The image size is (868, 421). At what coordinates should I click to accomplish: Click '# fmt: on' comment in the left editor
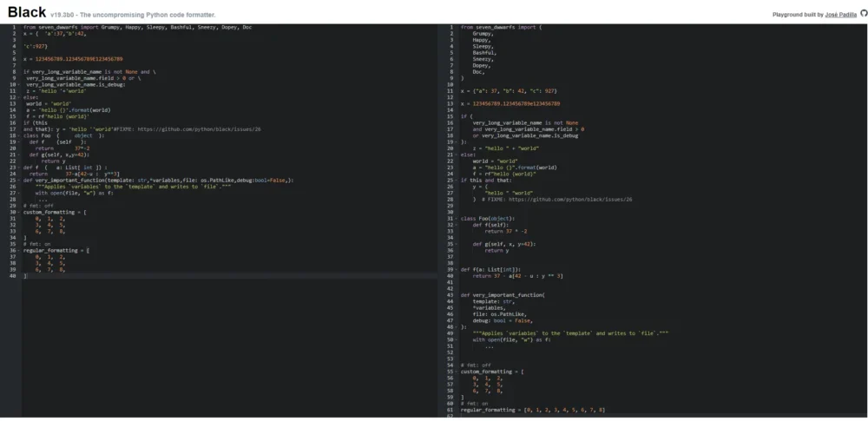tap(36, 244)
